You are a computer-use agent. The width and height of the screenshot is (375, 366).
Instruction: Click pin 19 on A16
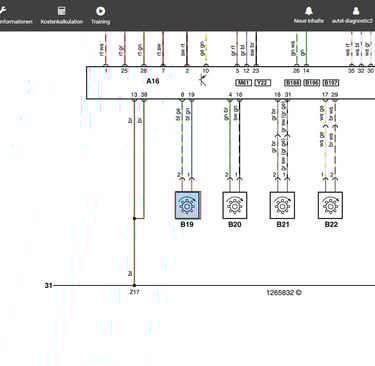click(x=191, y=95)
